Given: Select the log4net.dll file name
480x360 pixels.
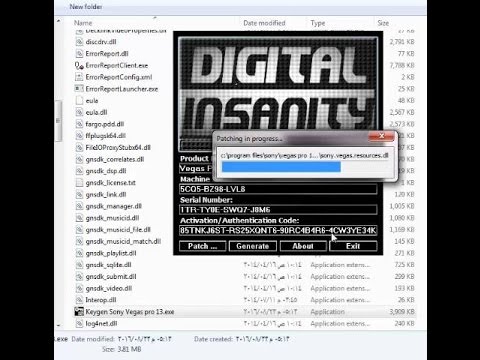Looking at the screenshot, I should [101, 324].
